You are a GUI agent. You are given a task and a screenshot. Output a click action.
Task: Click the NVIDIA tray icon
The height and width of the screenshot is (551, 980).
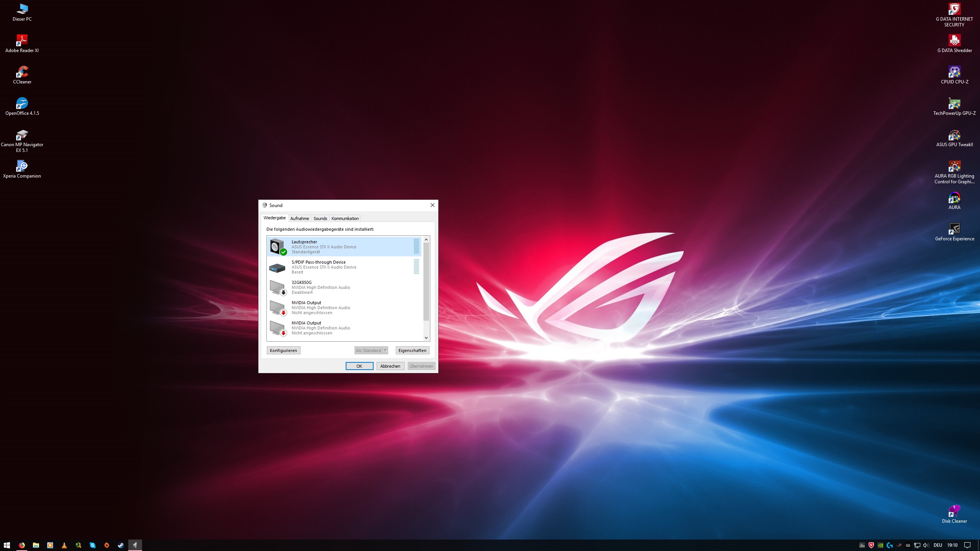pos(880,545)
